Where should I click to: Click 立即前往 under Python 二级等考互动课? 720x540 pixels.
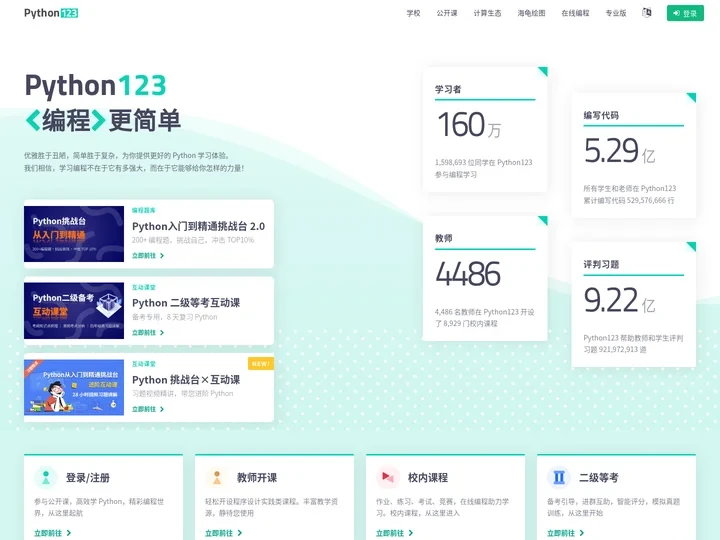click(148, 332)
